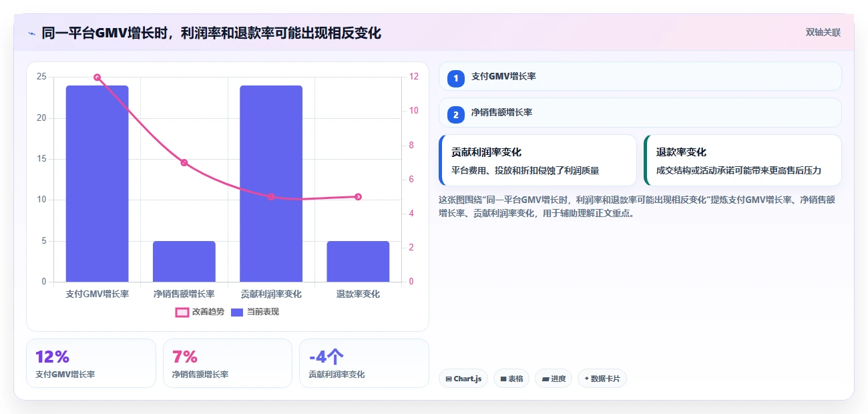Open the 净销售额增长率 list item

pos(640,113)
